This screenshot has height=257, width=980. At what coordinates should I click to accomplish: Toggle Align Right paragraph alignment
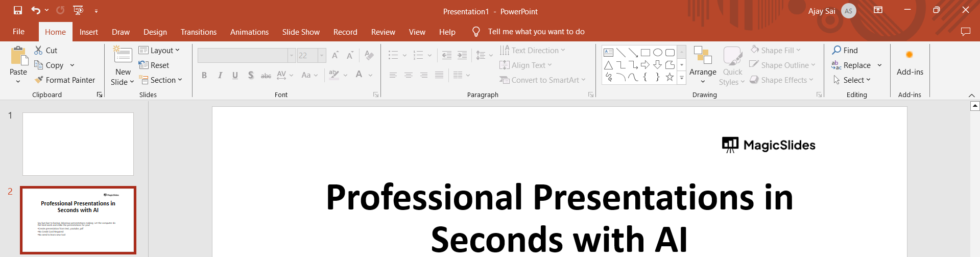pos(424,75)
